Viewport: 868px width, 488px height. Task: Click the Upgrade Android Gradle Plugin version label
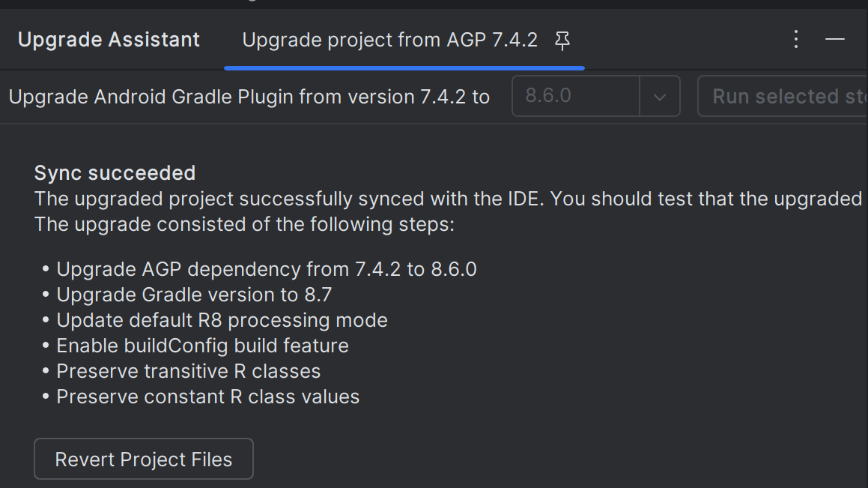tap(249, 97)
